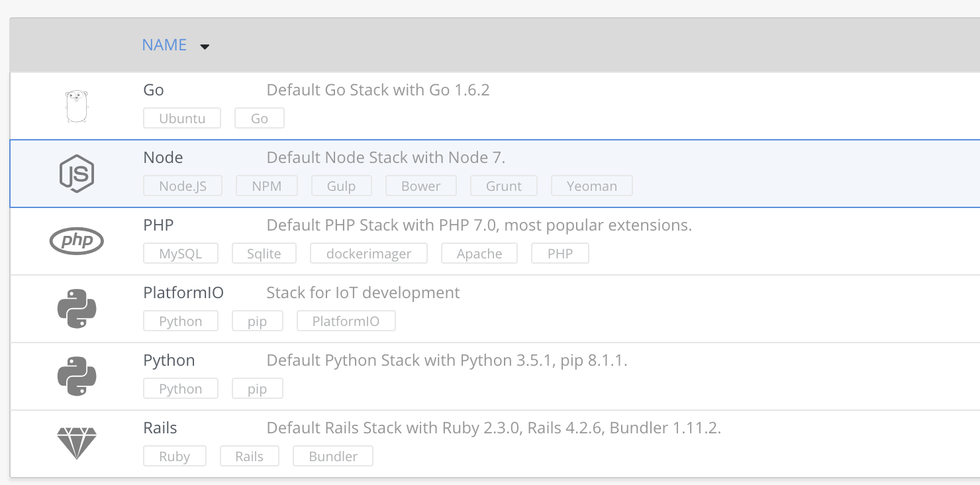Click the PHP oval logo icon
980x485 pixels.
[x=77, y=241]
